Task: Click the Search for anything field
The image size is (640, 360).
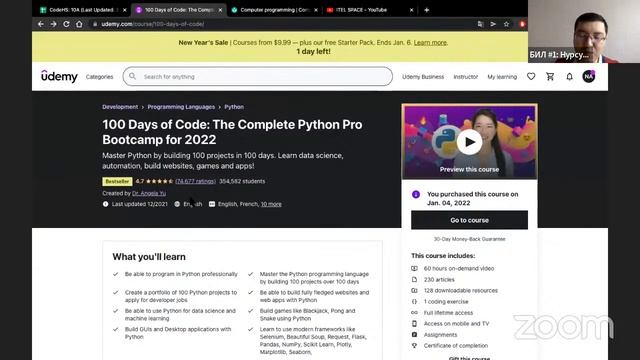Action: (x=258, y=76)
